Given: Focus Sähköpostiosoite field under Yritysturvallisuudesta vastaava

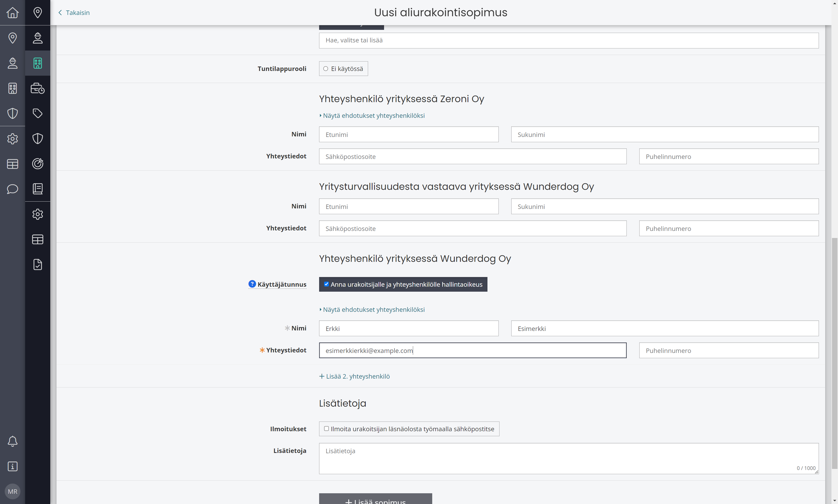Looking at the screenshot, I should pos(473,228).
